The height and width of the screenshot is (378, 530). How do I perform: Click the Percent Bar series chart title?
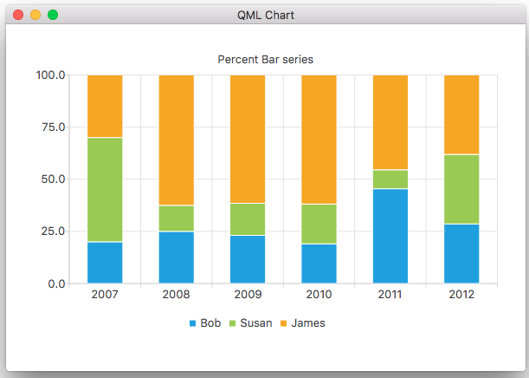(265, 60)
